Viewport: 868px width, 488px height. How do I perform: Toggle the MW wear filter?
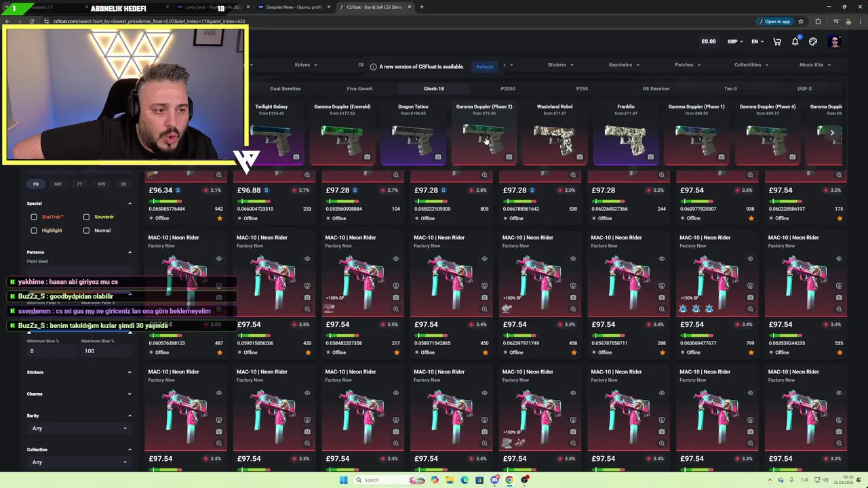(x=58, y=184)
